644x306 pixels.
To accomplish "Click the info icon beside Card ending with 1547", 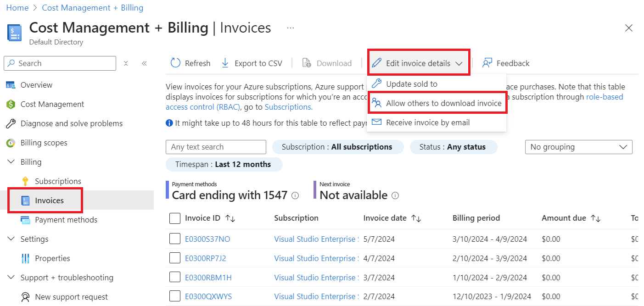I will [295, 195].
